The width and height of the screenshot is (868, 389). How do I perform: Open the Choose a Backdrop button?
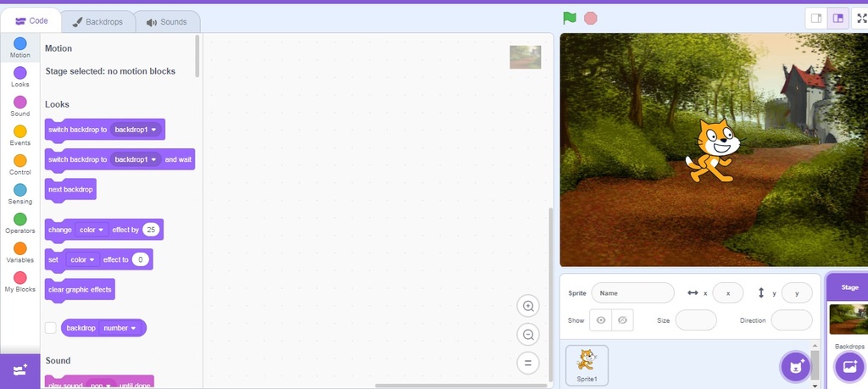849,367
